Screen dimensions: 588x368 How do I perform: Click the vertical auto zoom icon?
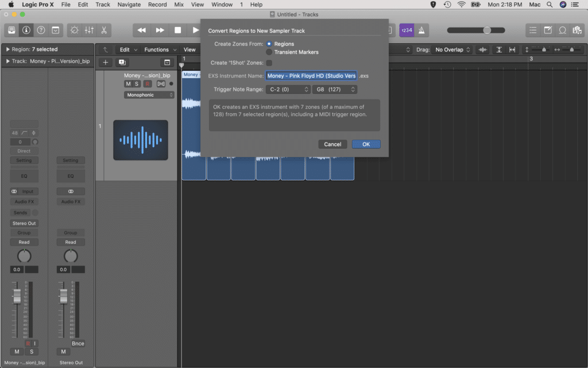(x=499, y=49)
